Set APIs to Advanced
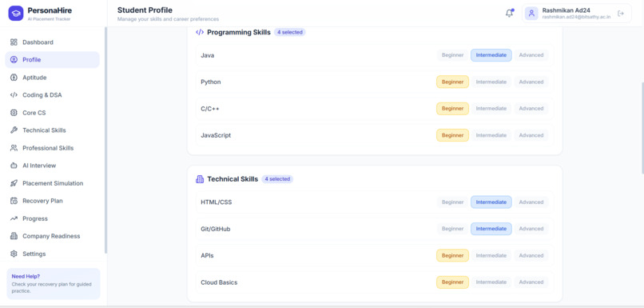The height and width of the screenshot is (308, 644). [x=531, y=255]
